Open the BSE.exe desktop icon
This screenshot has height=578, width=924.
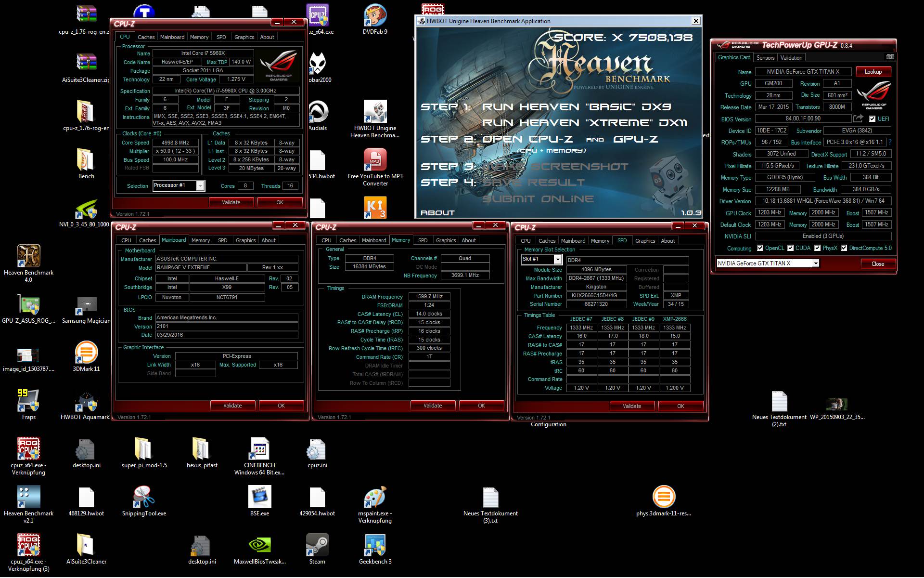(259, 497)
